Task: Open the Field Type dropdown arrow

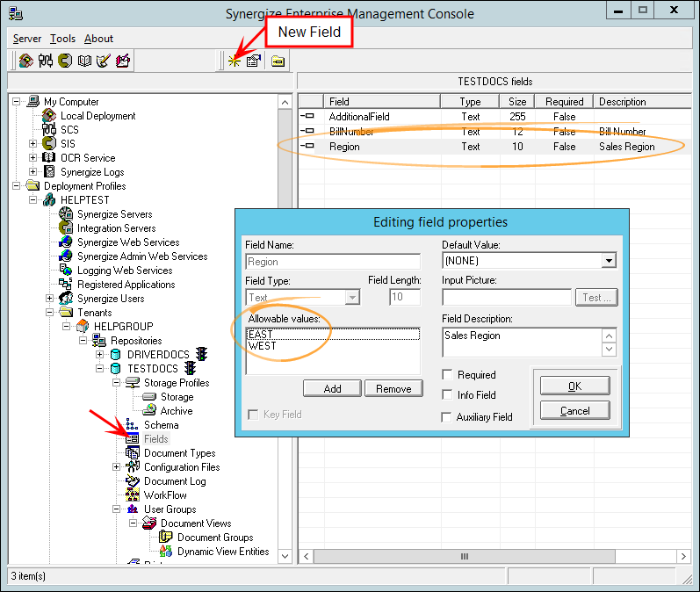Action: click(352, 298)
